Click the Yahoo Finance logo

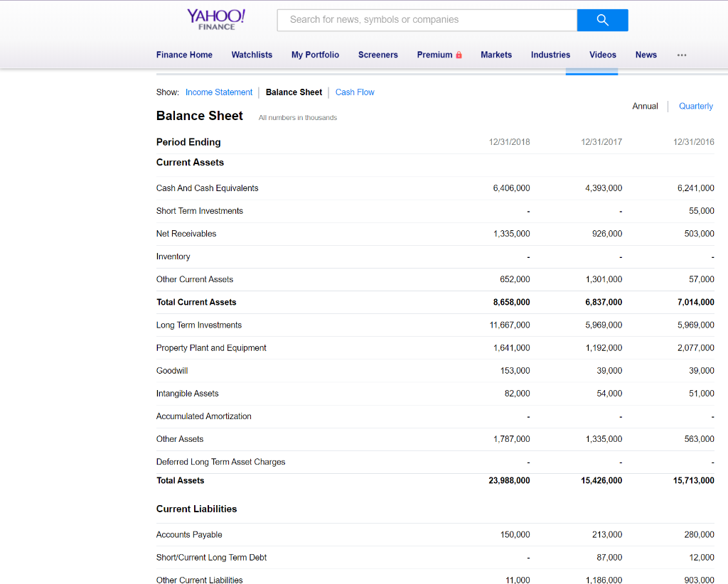click(x=216, y=20)
